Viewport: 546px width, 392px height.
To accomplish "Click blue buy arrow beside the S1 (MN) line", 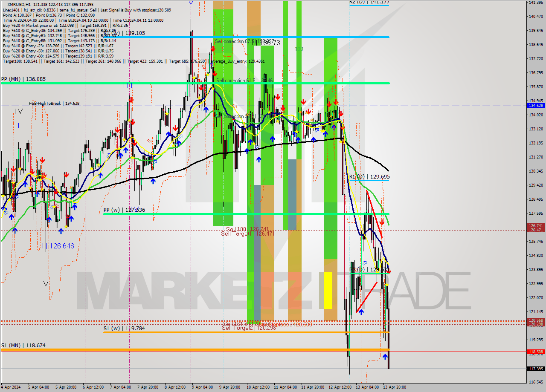I will (385, 357).
